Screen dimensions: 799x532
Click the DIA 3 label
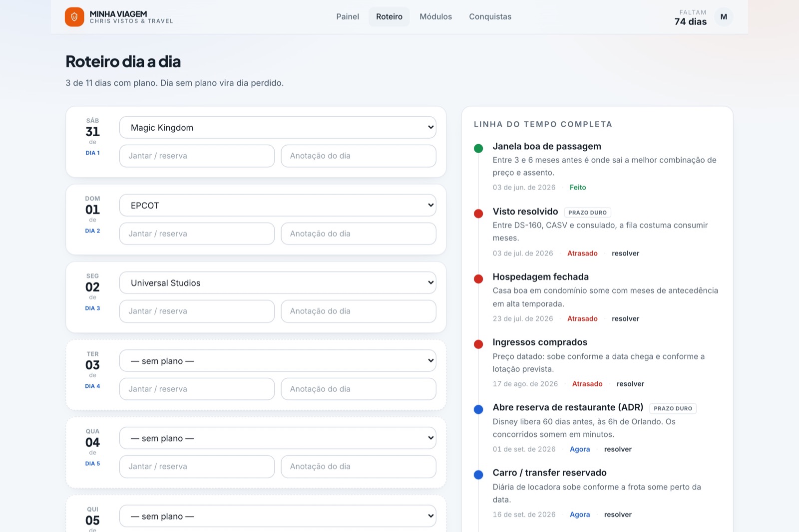[x=93, y=308]
